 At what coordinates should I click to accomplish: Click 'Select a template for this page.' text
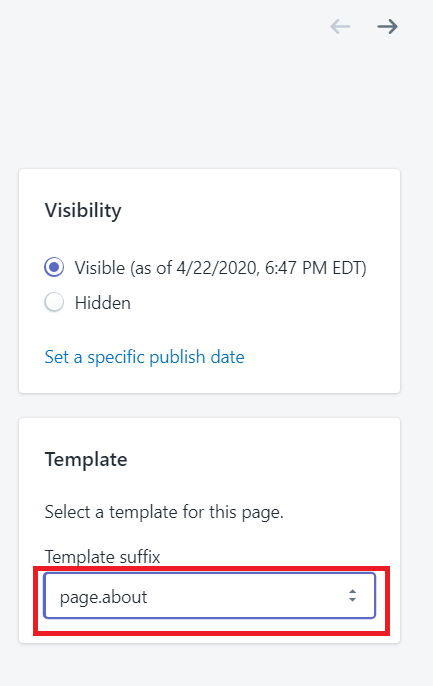tap(164, 512)
